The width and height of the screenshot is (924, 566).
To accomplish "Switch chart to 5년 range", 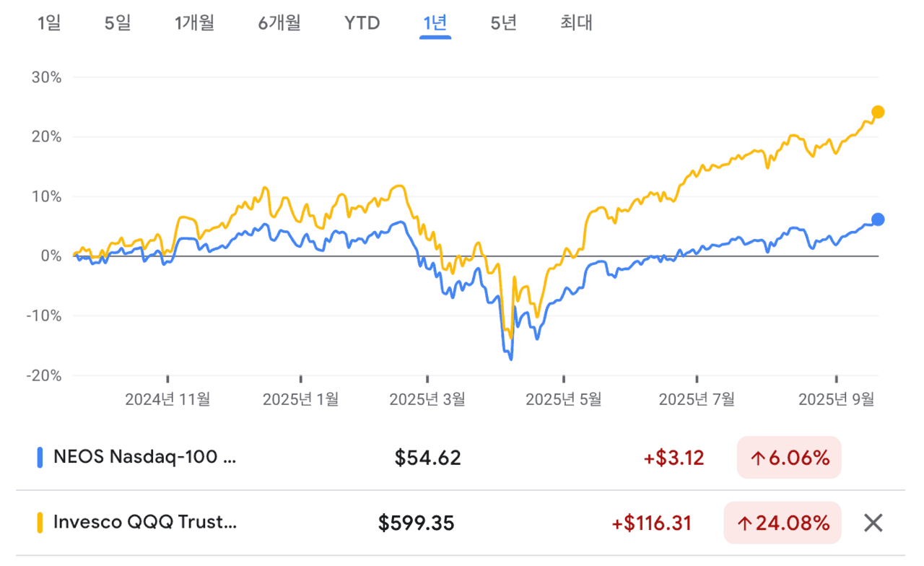I will coord(503,23).
